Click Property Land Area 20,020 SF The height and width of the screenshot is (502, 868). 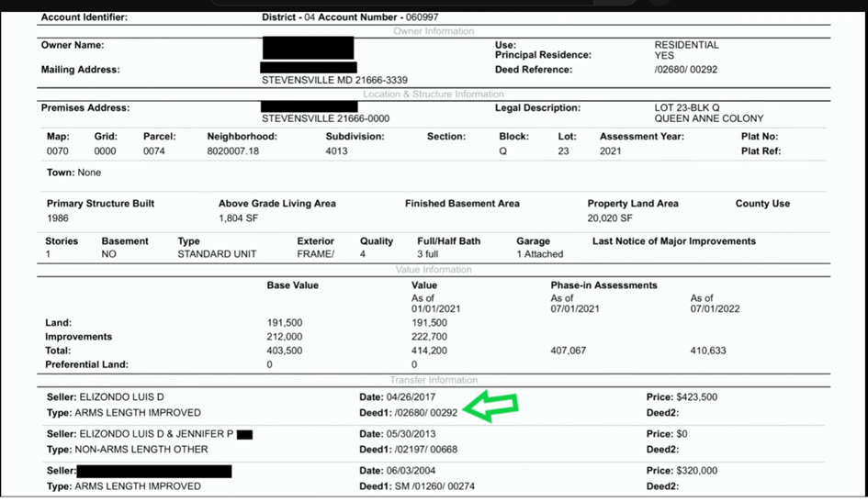click(x=610, y=218)
